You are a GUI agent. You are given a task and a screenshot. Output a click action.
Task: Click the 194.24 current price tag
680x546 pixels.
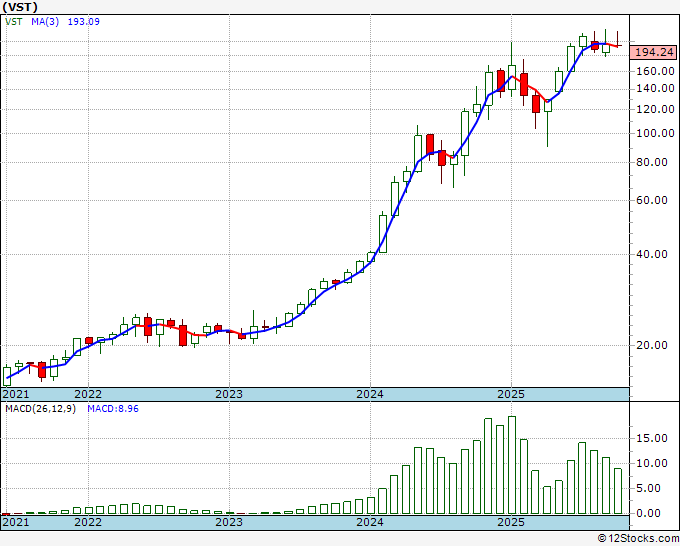pos(654,52)
